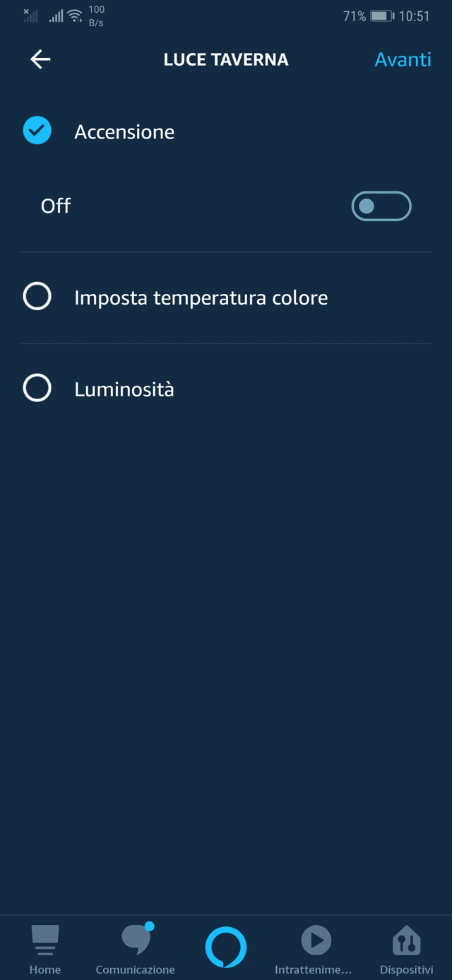Screen dimensions: 452x980
Task: Tap the Imposta temperatura colore label
Action: (x=201, y=297)
